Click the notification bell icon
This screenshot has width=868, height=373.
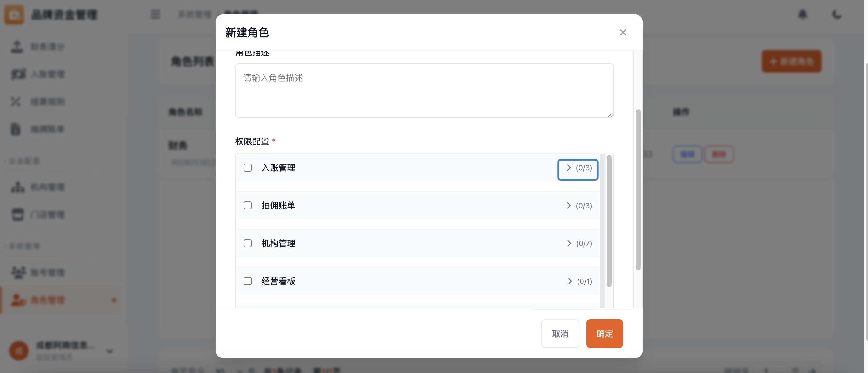[x=803, y=14]
